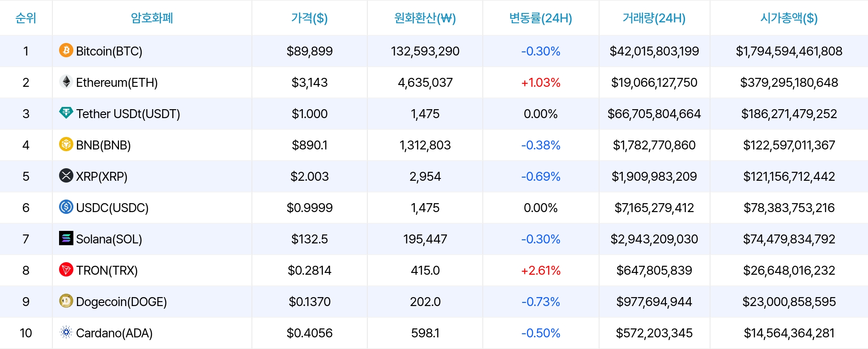
Task: Click the BNB yellow logo icon
Action: pos(66,144)
